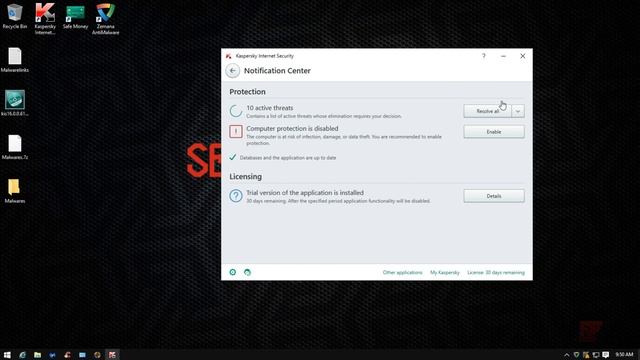Select Kaspersky Internet Security desktop shortcut
640x360 pixels.
[x=45, y=18]
